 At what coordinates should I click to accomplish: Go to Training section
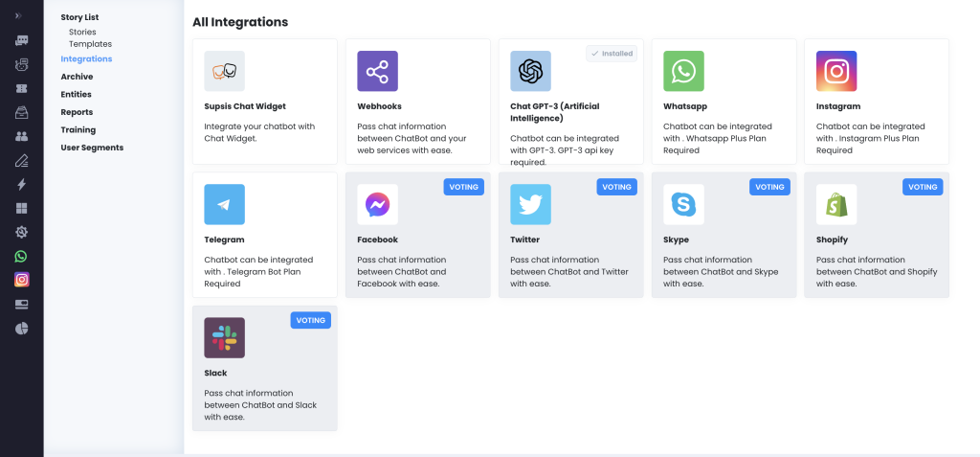pos(78,130)
